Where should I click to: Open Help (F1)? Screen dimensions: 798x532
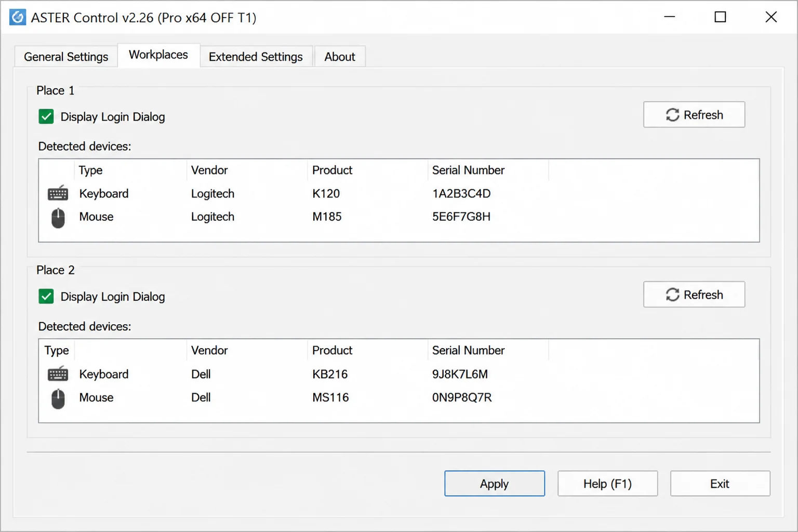607,484
